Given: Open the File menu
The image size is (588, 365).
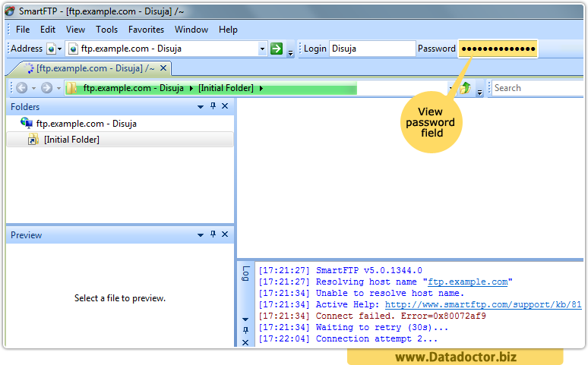Looking at the screenshot, I should coord(23,30).
